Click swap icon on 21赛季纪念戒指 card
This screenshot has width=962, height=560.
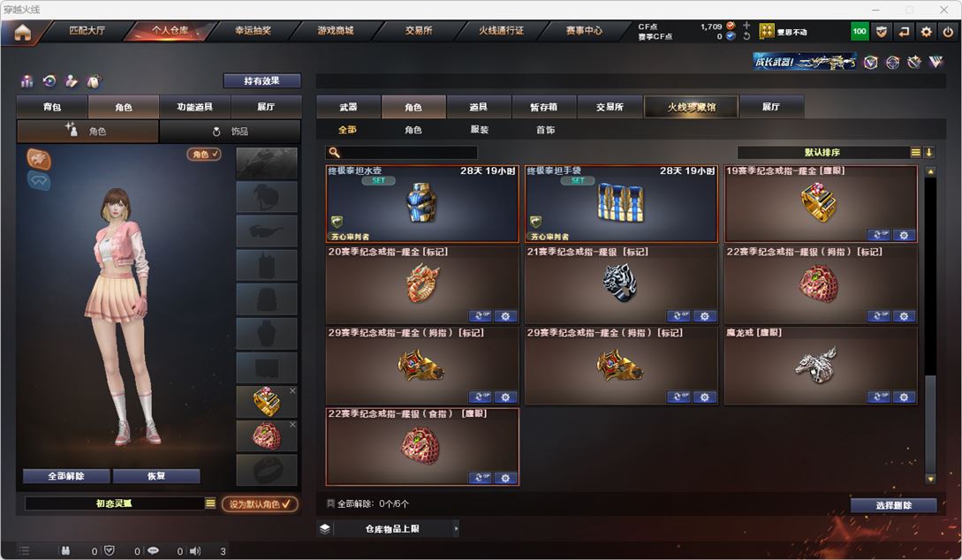678,316
